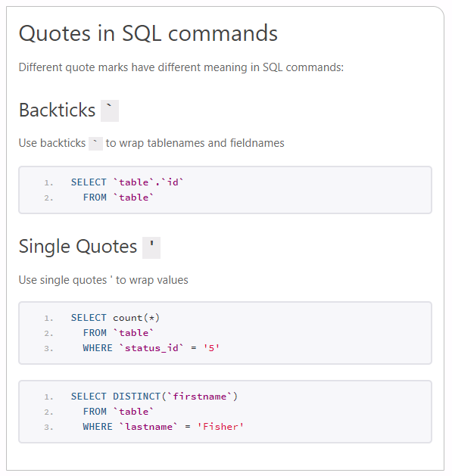Click count(*) in the second code block
452x476 pixels.
coord(136,318)
